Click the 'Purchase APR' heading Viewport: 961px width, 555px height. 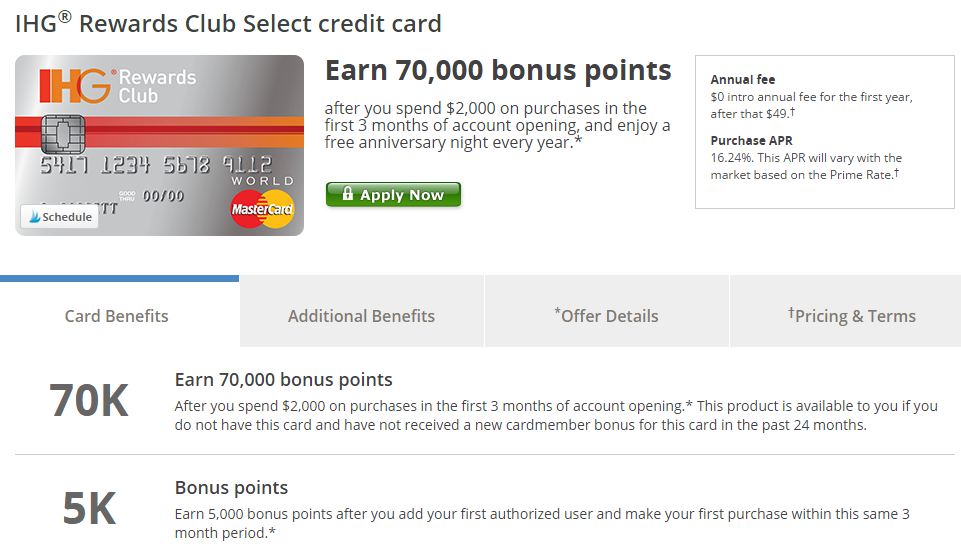pos(751,141)
